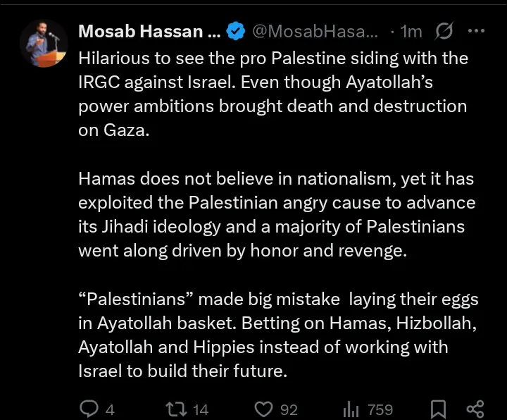This screenshot has height=420, width=507.
Task: Open Mosab Hassan's profile picture
Action: pyautogui.click(x=42, y=44)
